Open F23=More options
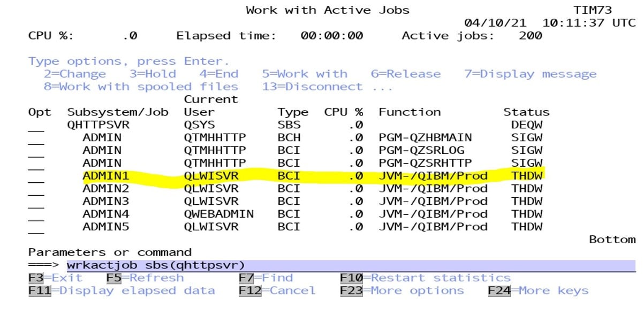The height and width of the screenshot is (309, 644). [401, 291]
